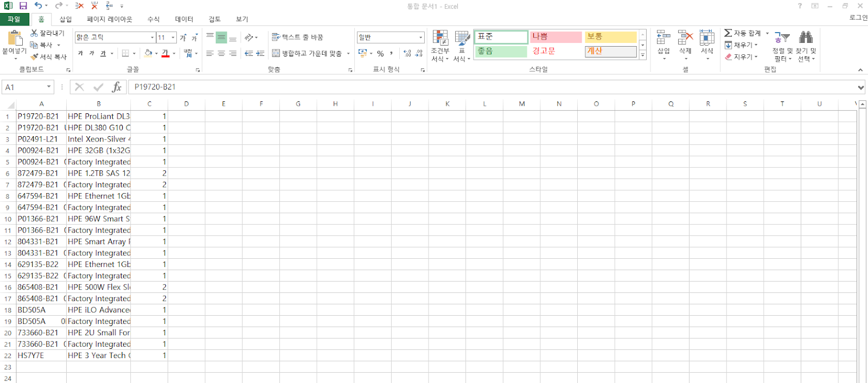Toggle align text left
The width and height of the screenshot is (868, 383).
(210, 53)
